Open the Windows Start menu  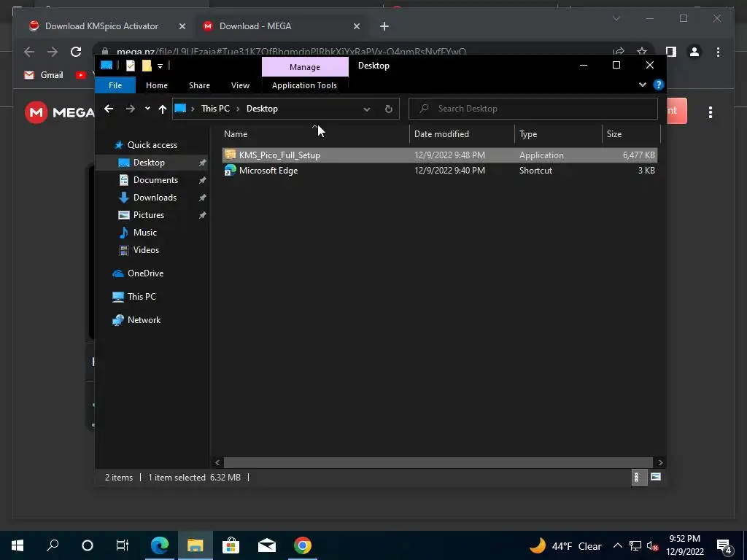pyautogui.click(x=18, y=545)
